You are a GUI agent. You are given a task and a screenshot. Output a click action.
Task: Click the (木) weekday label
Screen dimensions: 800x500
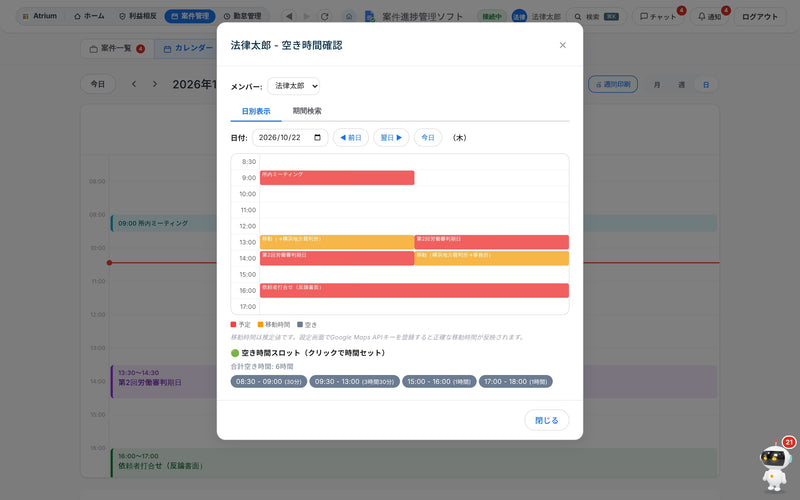(x=460, y=138)
